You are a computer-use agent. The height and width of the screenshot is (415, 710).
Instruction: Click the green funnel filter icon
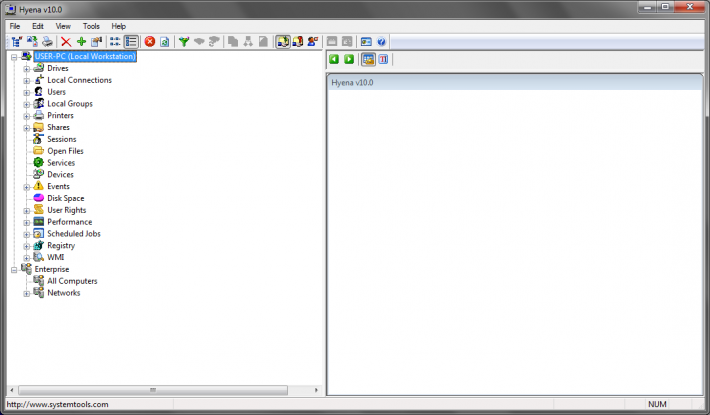tap(184, 42)
